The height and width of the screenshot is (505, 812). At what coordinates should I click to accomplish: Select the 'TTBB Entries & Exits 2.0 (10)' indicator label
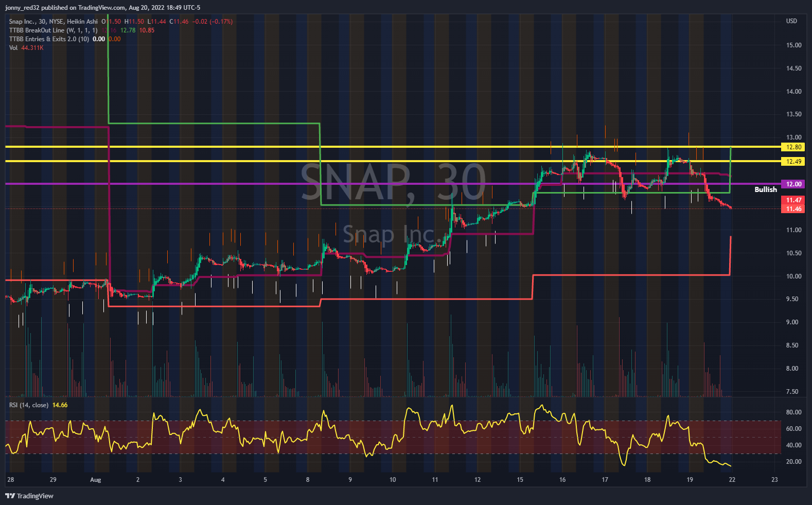(49, 39)
